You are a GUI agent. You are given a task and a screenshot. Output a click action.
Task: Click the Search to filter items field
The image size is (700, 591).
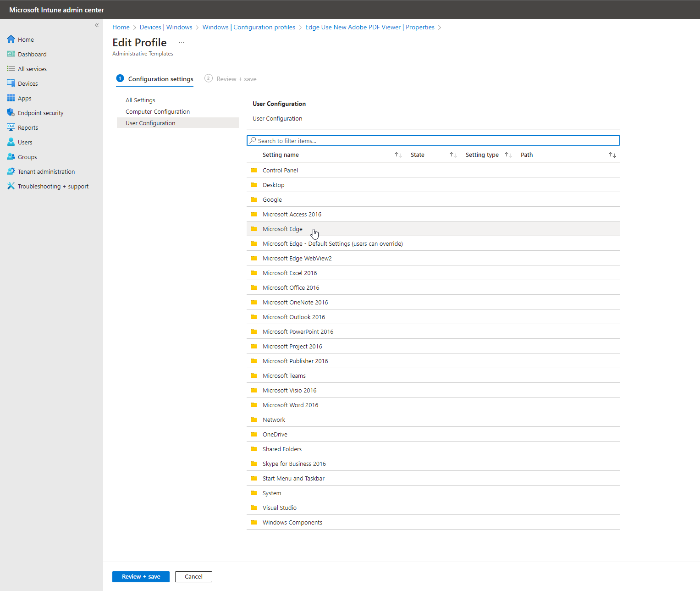pyautogui.click(x=433, y=141)
